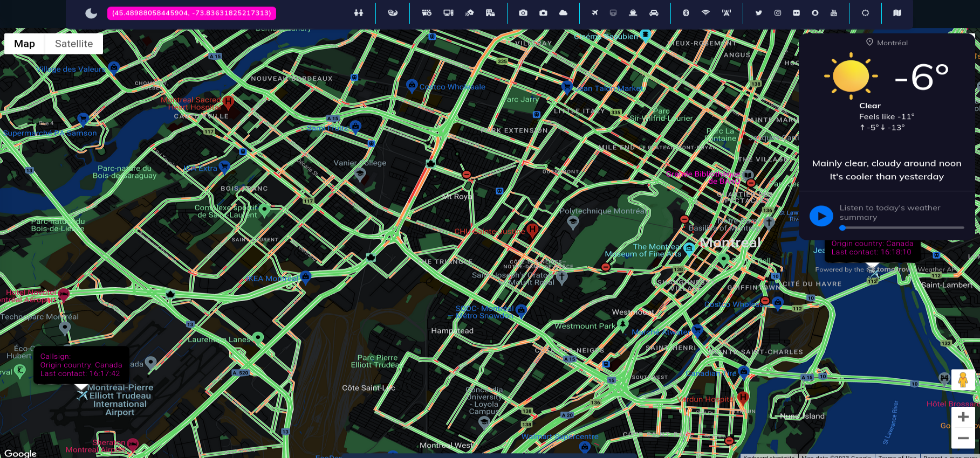Click the aircraft icon near Cité du Havre

pos(873,273)
